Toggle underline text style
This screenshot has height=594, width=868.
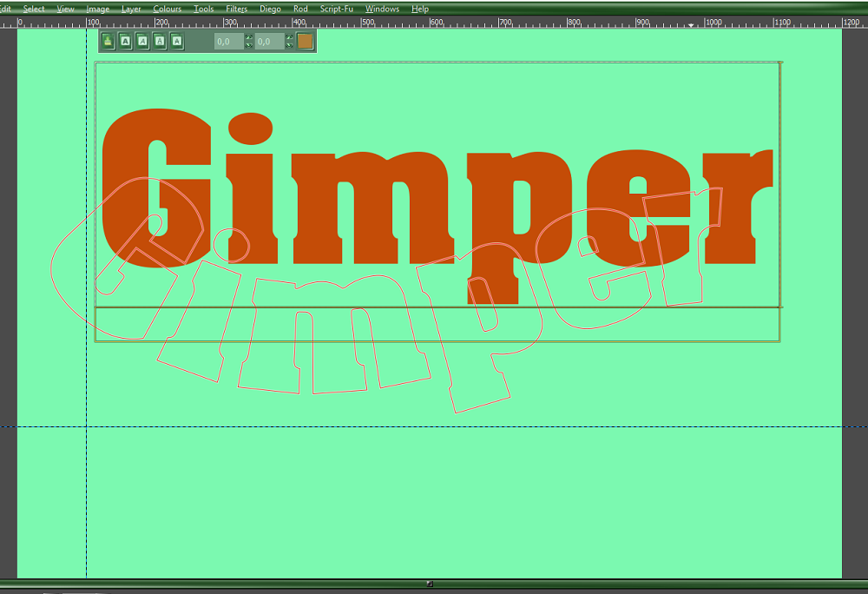coord(160,42)
